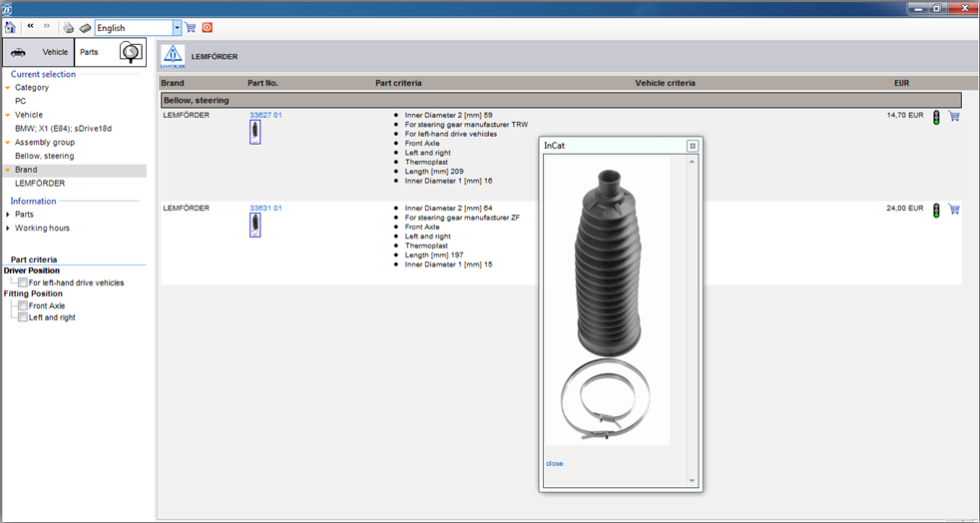Click availability traffic light for 24,00 EUR part

click(x=936, y=210)
